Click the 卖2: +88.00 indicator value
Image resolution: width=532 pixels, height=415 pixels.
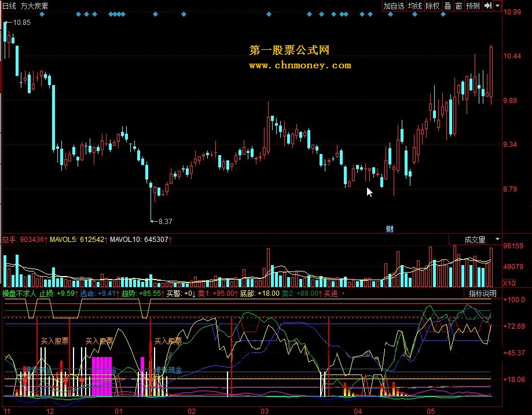coord(302,293)
